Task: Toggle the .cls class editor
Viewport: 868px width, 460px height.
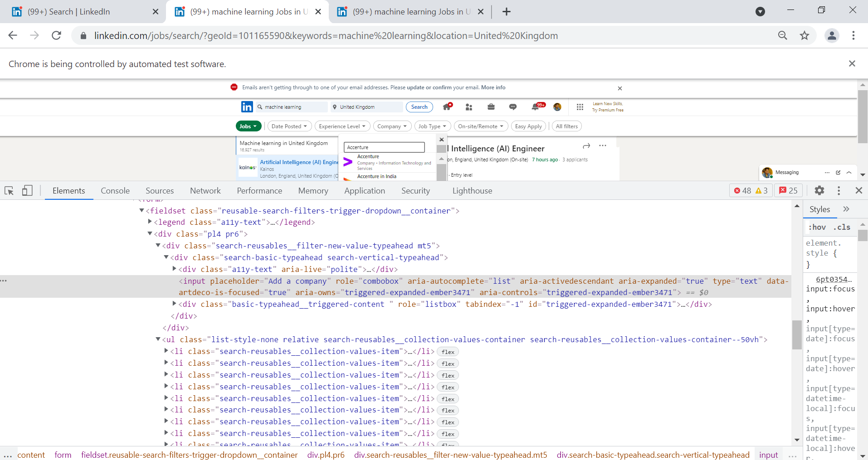Action: 842,227
